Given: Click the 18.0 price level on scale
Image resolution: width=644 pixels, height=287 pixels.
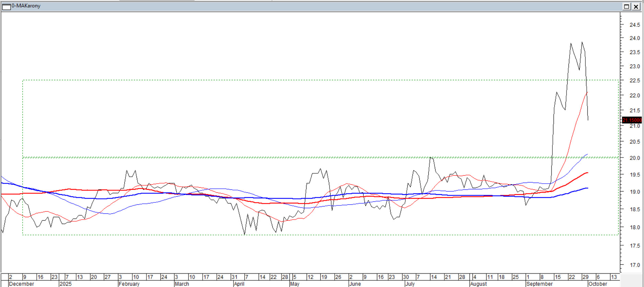Looking at the screenshot, I should pos(634,227).
